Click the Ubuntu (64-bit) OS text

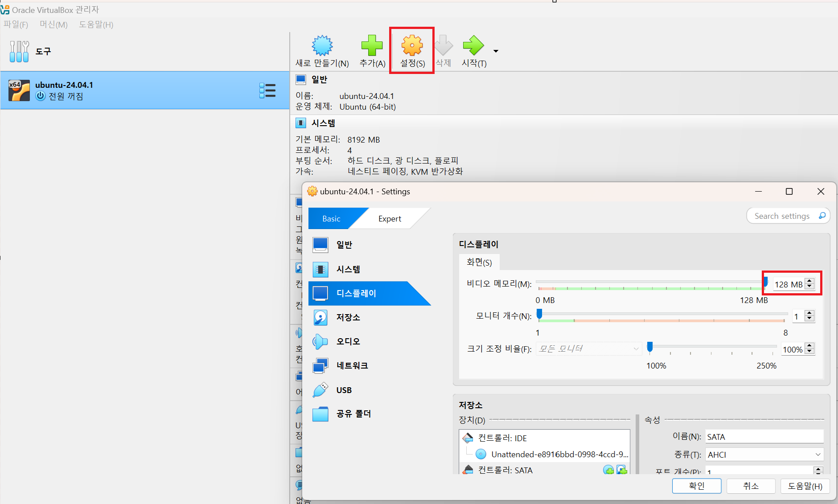click(368, 107)
